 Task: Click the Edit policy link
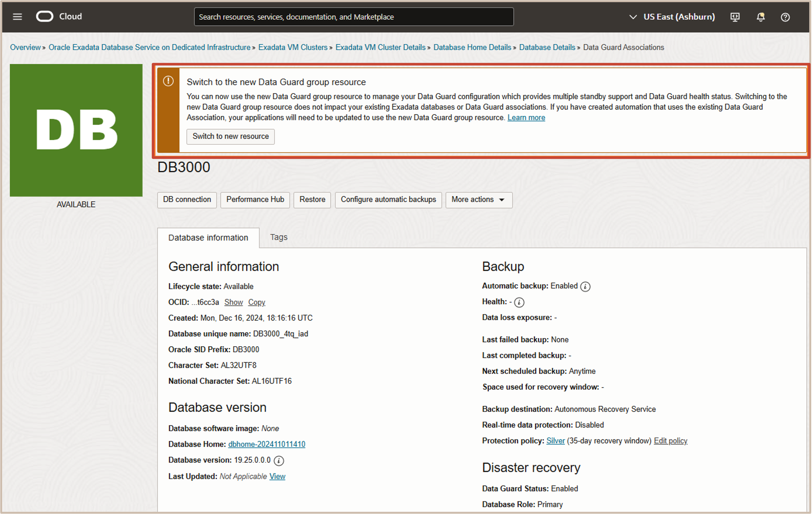[670, 441]
